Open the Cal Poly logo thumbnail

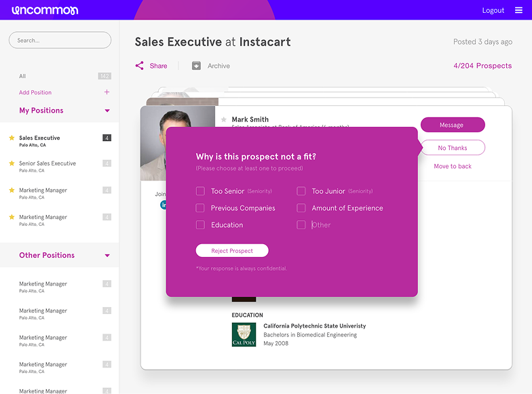pyautogui.click(x=244, y=334)
